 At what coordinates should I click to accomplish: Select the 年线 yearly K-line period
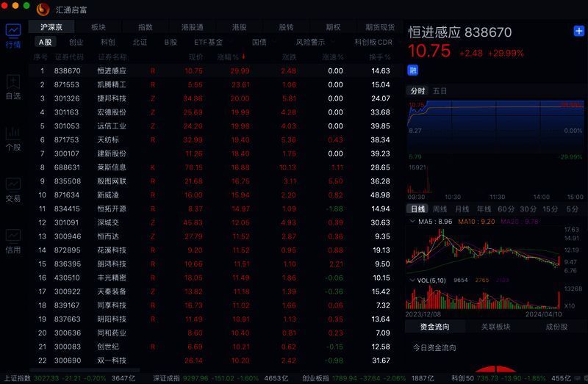point(484,209)
